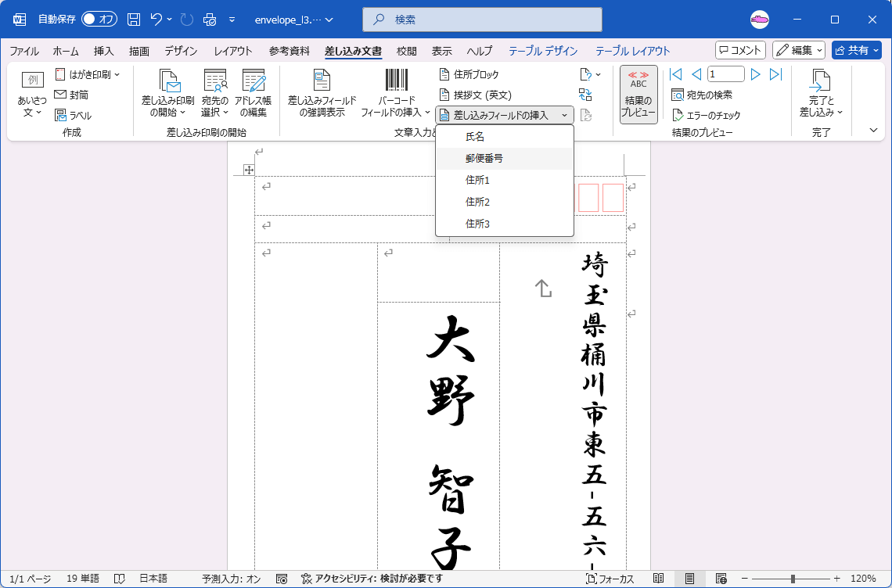Switch to read mode view

tap(658, 579)
